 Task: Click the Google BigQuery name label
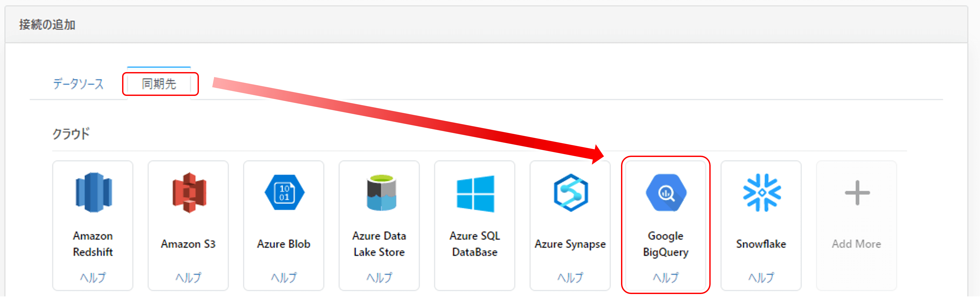click(666, 244)
